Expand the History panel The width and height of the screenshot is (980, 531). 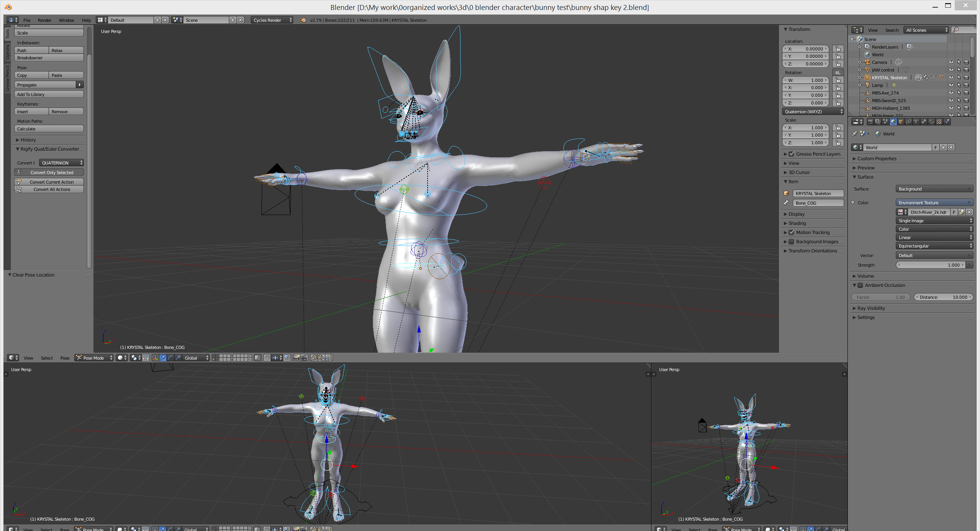28,140
